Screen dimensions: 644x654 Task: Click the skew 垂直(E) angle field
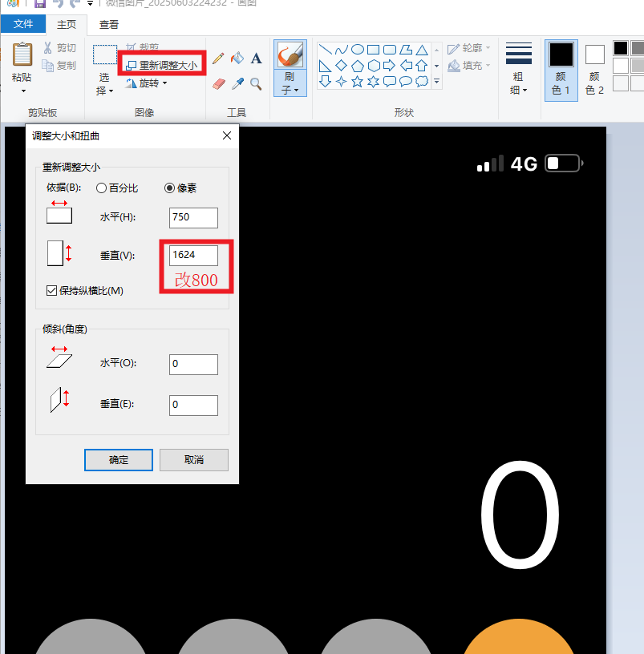[x=193, y=406]
